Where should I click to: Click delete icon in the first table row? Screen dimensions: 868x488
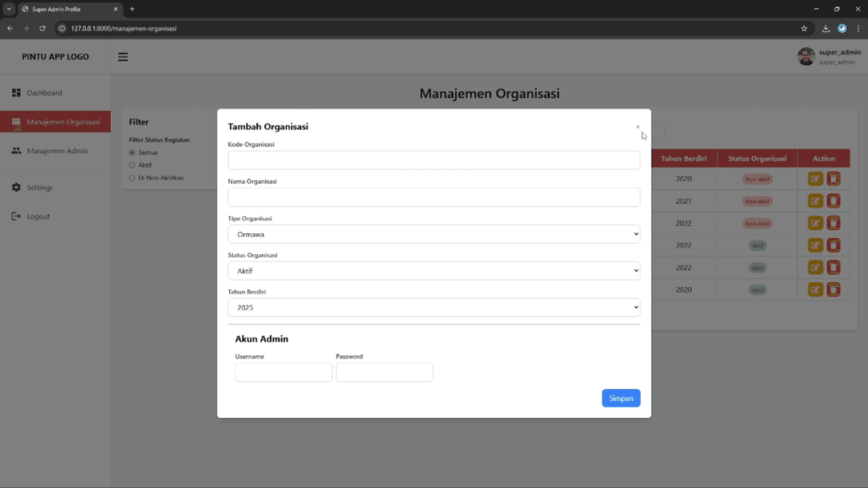pyautogui.click(x=833, y=178)
